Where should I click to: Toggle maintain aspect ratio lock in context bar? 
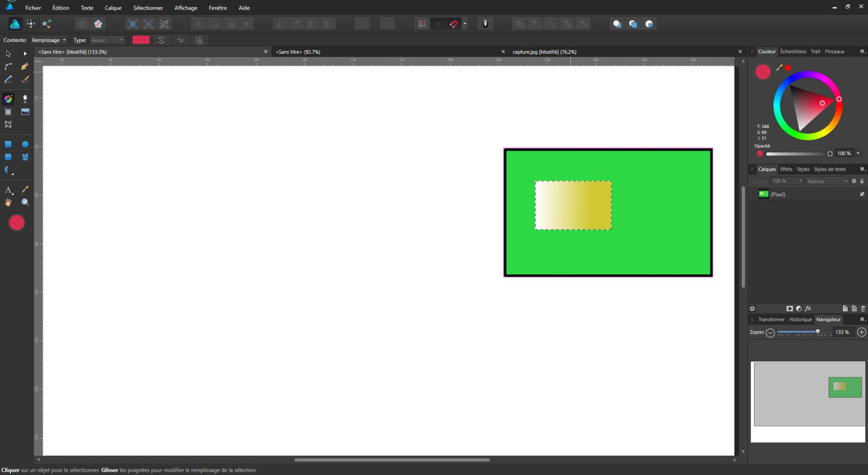pos(199,40)
